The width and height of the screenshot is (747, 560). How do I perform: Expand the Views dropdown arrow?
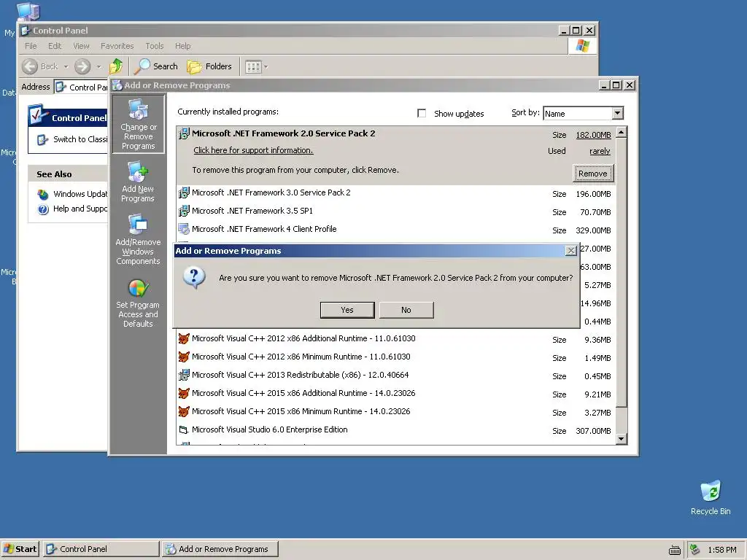click(266, 67)
